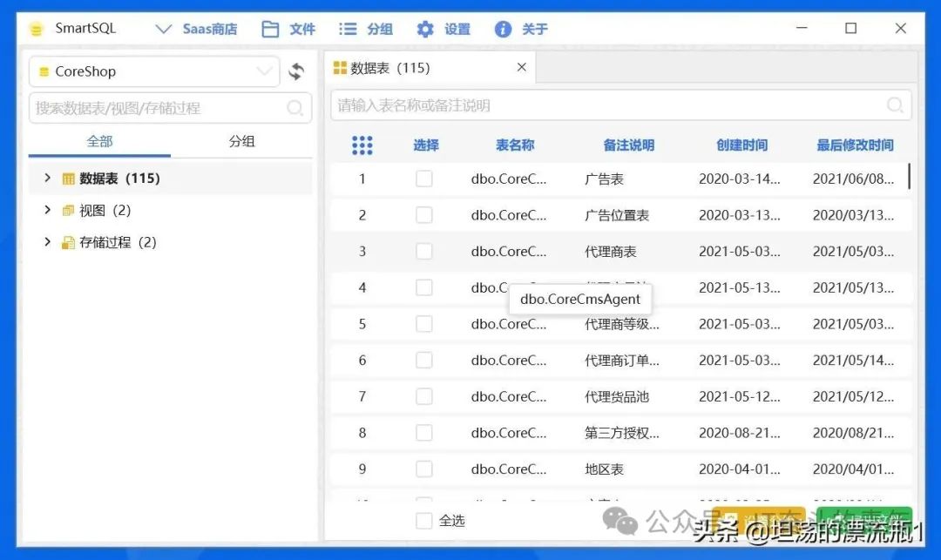Viewport: 941px width, 560px height.
Task: Maximize the SmartSQL window
Action: pyautogui.click(x=851, y=28)
